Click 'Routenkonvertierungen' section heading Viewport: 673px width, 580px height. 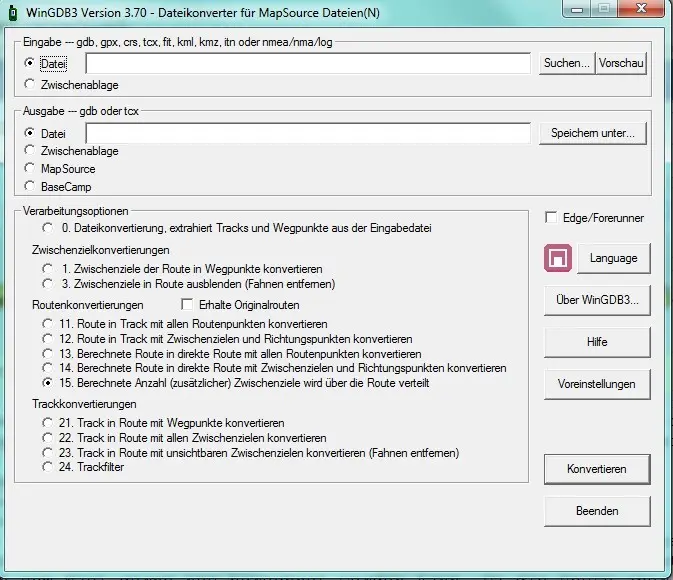pos(88,305)
